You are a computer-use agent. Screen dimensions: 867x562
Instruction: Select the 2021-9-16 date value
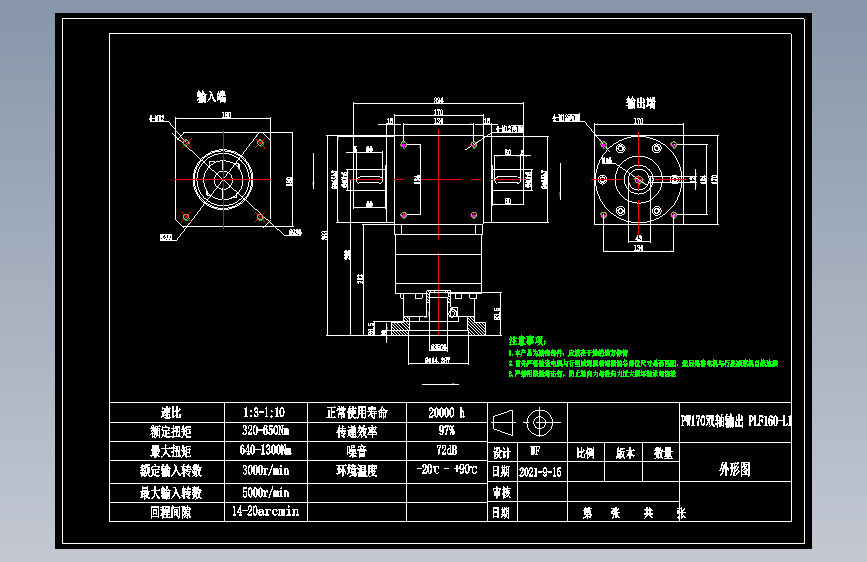[540, 472]
